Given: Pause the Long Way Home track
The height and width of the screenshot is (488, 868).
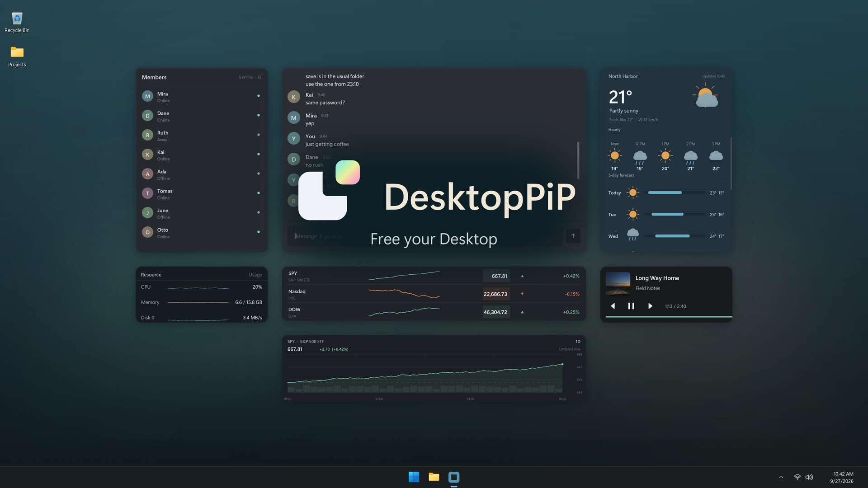Looking at the screenshot, I should 631,306.
